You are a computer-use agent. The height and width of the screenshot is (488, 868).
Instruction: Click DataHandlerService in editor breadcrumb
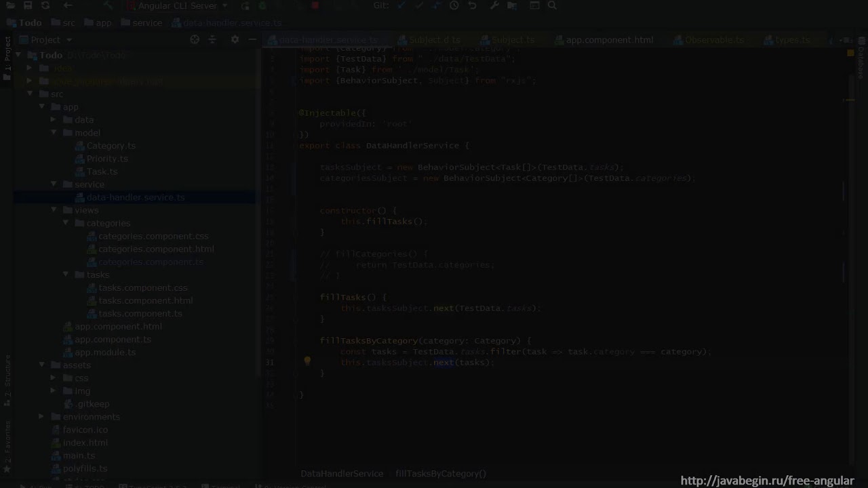coord(342,474)
